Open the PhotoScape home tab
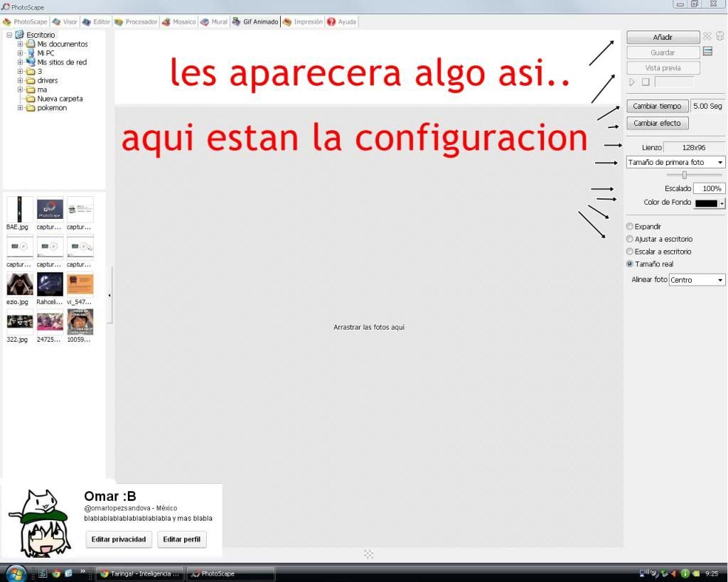 pos(25,22)
